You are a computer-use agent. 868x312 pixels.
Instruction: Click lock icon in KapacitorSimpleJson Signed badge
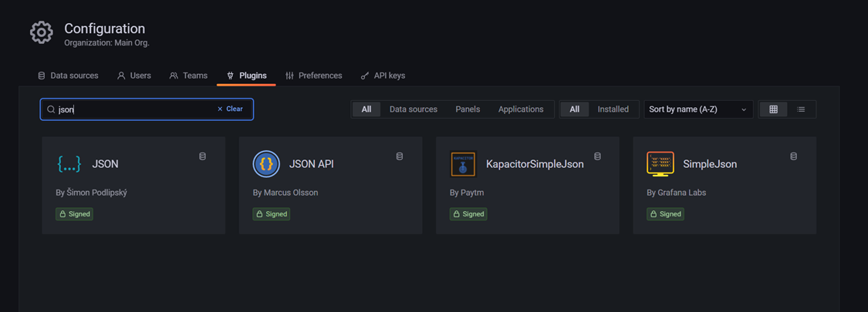(x=457, y=214)
